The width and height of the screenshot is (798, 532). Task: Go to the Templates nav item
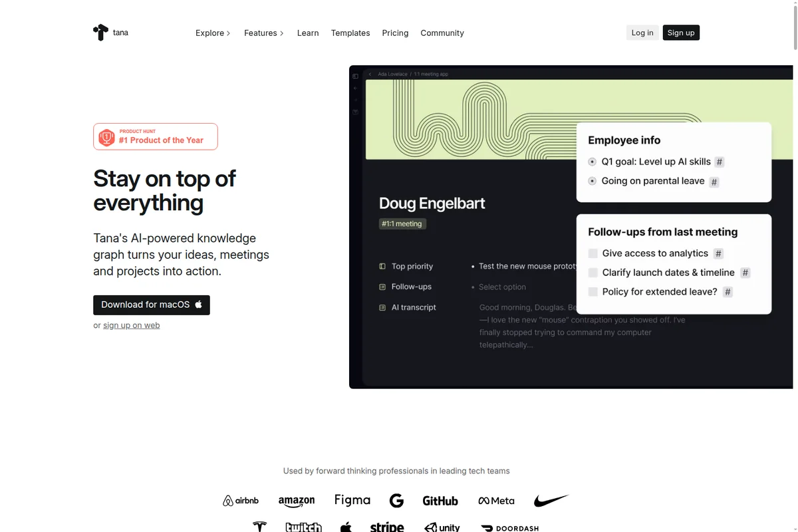[350, 33]
